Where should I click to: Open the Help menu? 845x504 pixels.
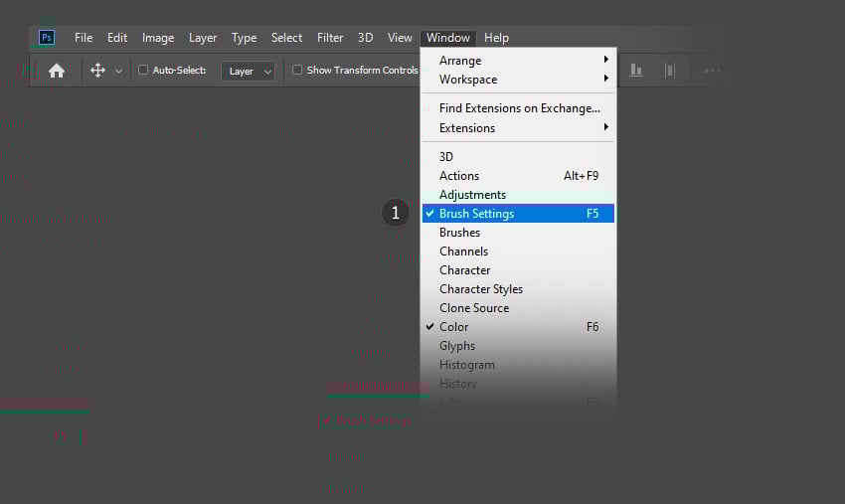[496, 38]
